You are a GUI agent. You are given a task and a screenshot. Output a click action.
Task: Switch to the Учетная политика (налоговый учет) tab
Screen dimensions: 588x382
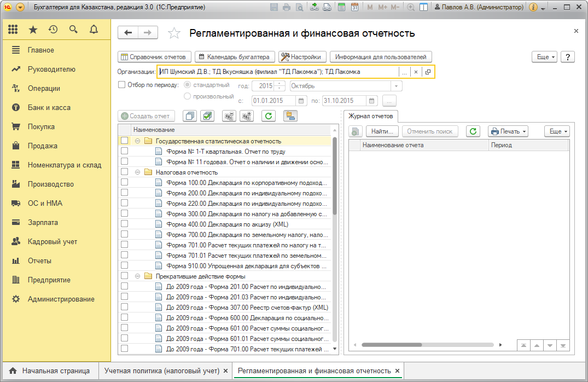[161, 371]
